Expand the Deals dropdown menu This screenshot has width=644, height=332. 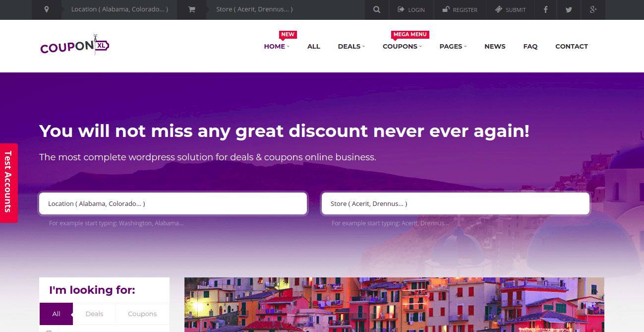351,46
